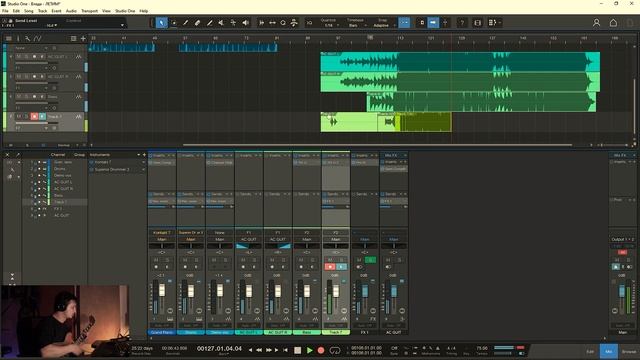Close the mixer console with the X icon
640x360 pixels.
tap(7, 155)
